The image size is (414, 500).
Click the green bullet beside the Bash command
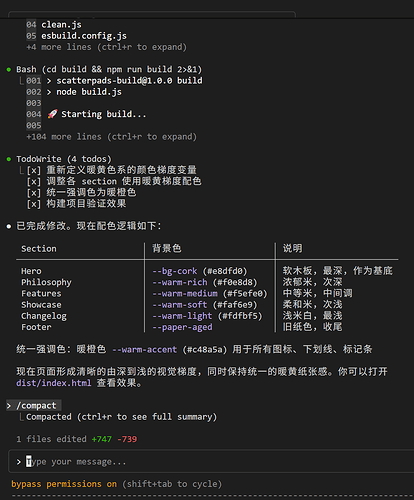pos(9,70)
